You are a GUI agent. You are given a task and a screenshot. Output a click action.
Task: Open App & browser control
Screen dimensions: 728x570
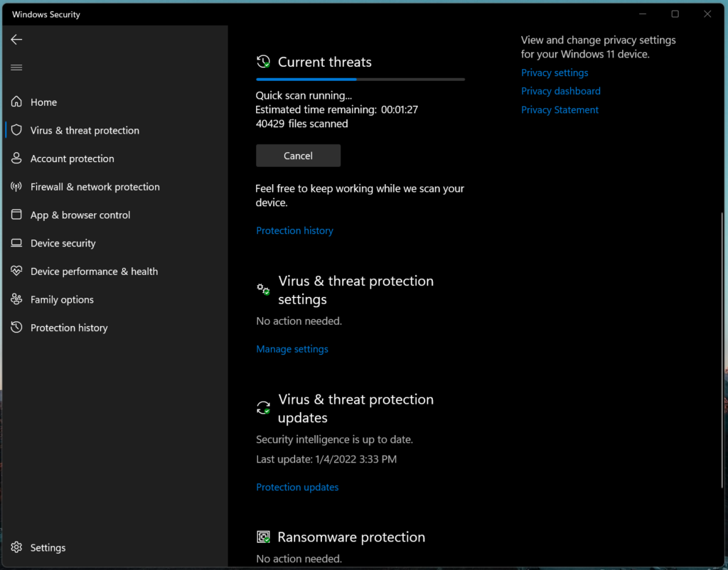(x=117, y=215)
